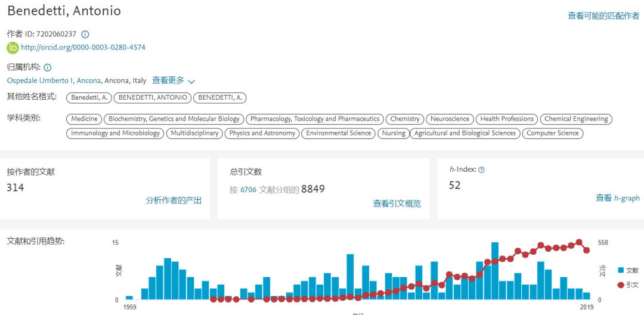Click 查看可能的匹配作者 link
This screenshot has height=315, width=644.
[603, 16]
